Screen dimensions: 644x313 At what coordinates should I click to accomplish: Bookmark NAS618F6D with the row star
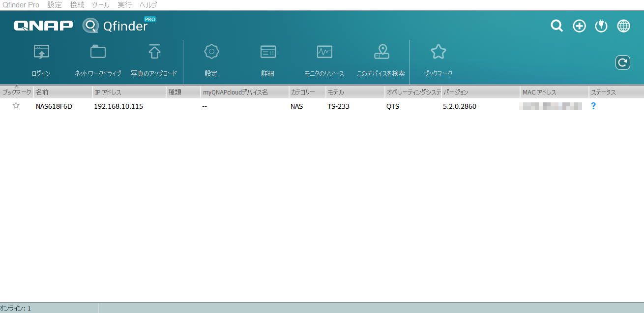tap(16, 106)
